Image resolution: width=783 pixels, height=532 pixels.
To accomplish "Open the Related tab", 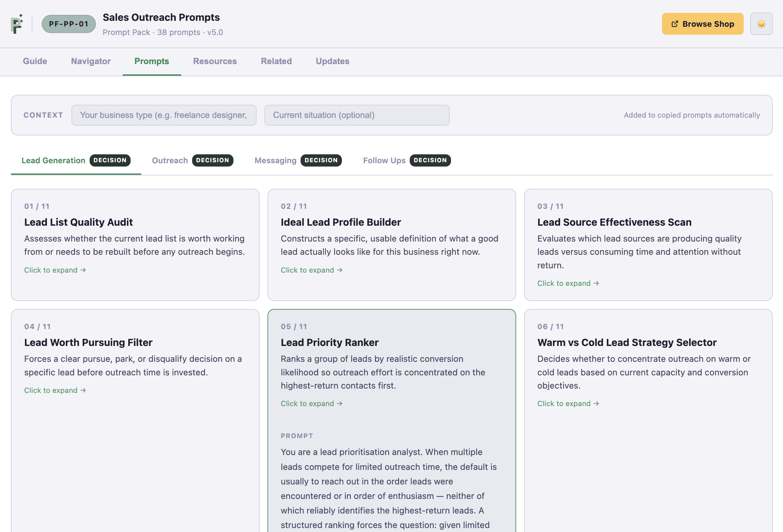I will point(276,61).
